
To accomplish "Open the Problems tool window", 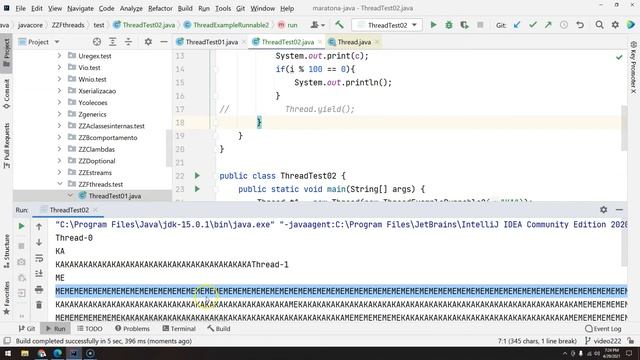I will (132, 329).
